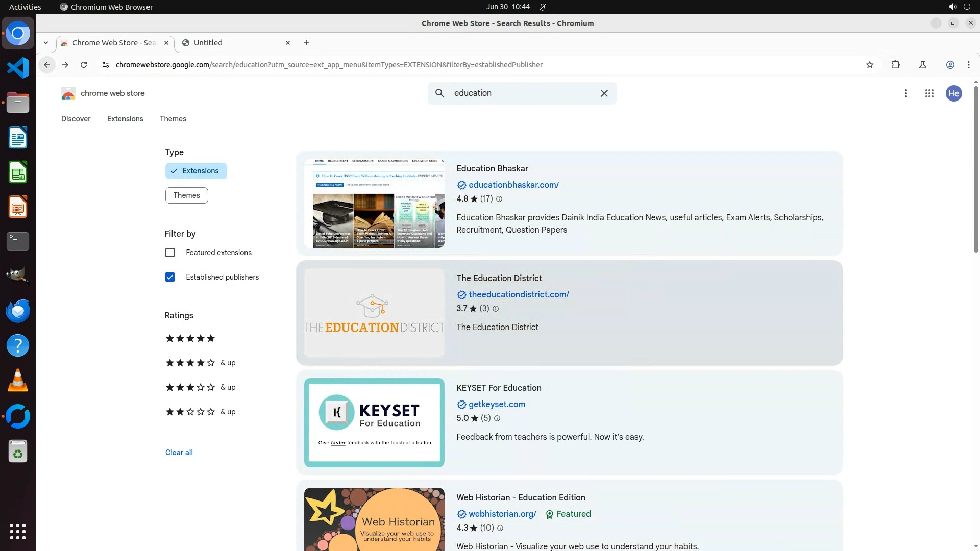Image resolution: width=980 pixels, height=551 pixels.
Task: Open the web store three-dot menu
Action: [x=905, y=93]
